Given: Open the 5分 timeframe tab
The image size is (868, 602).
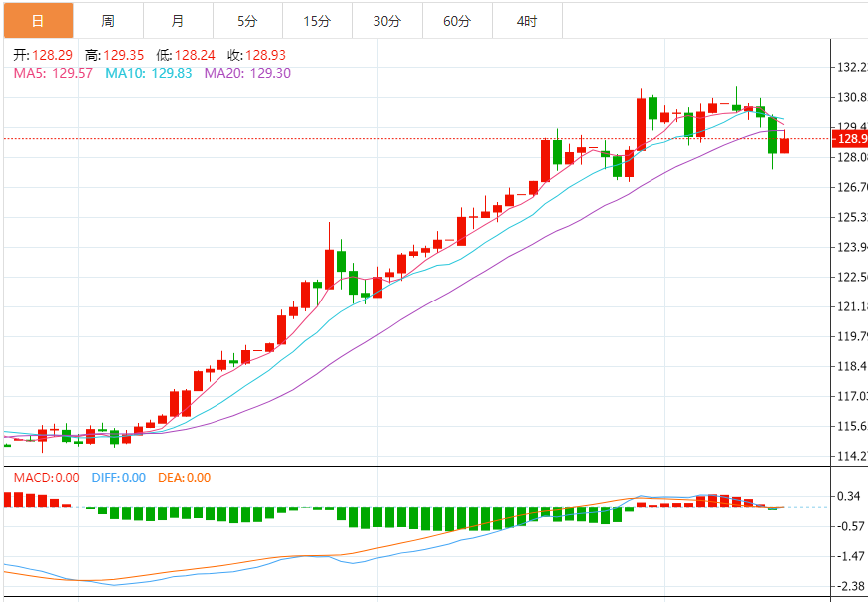Looking at the screenshot, I should (x=247, y=21).
